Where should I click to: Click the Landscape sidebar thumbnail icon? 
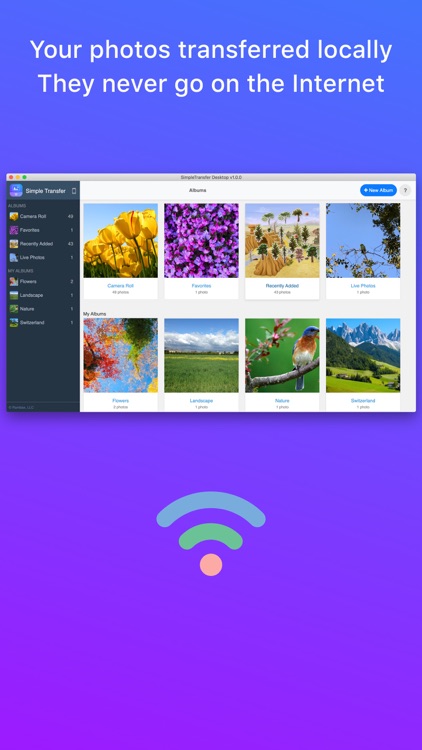point(14,295)
